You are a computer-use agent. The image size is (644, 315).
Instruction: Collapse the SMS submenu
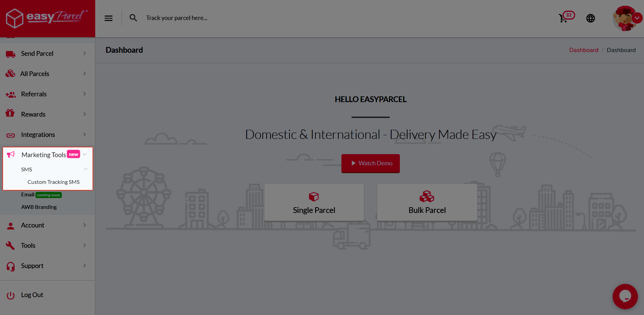pos(85,169)
